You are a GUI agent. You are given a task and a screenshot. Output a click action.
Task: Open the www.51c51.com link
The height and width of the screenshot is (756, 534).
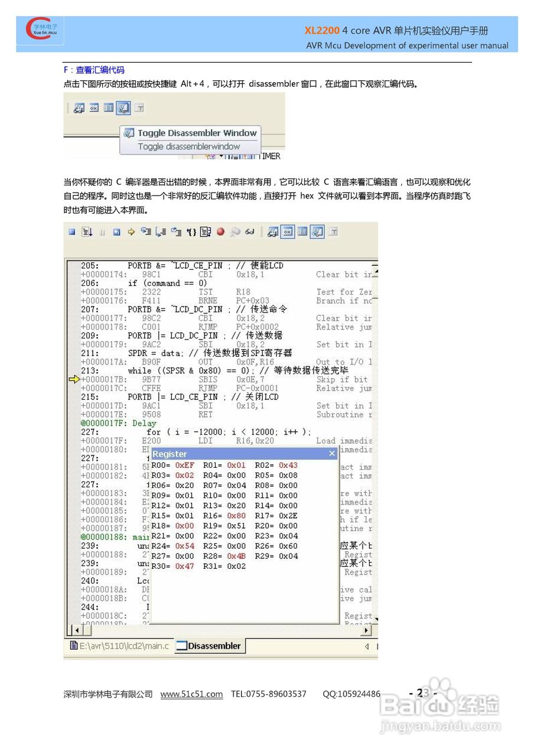coord(191,694)
